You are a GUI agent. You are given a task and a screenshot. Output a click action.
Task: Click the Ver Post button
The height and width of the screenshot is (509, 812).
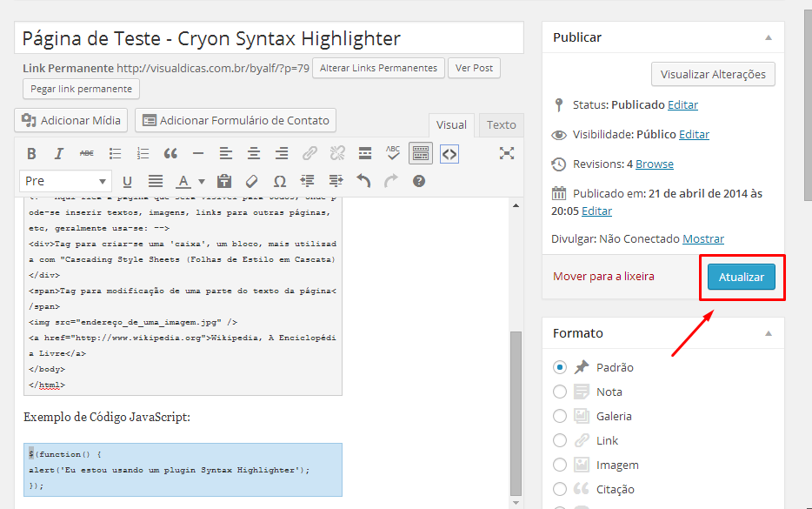pos(474,68)
